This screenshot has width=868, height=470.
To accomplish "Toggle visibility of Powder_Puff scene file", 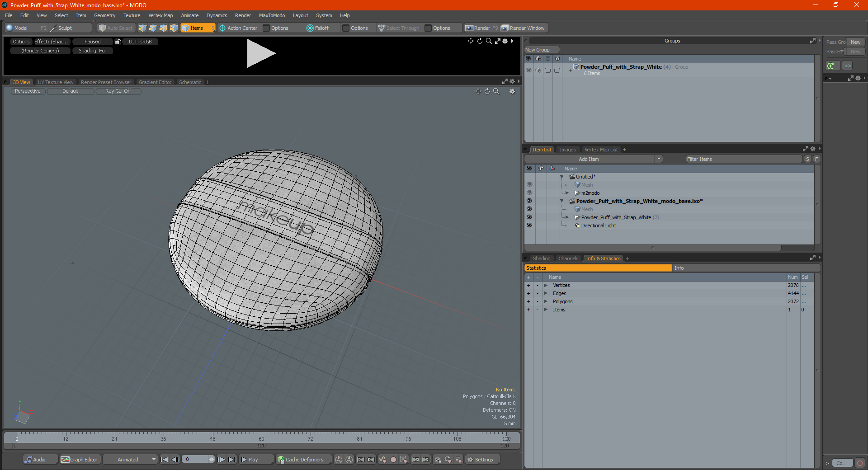I will point(529,201).
